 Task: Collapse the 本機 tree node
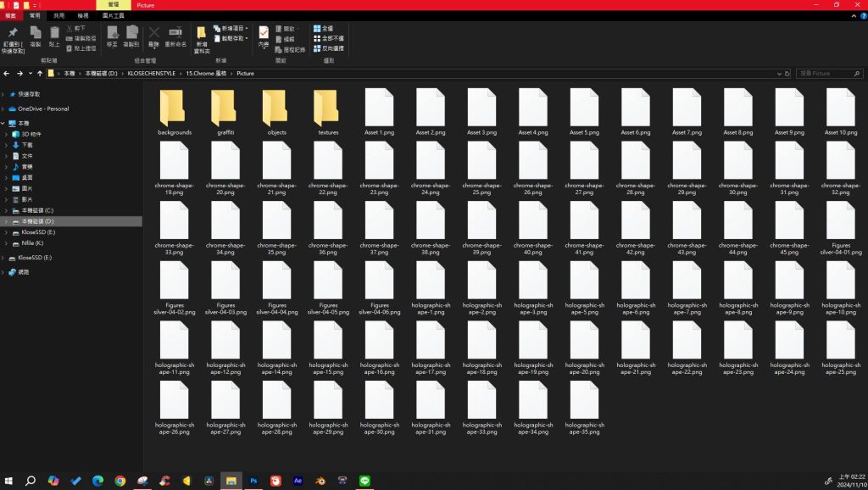3,123
